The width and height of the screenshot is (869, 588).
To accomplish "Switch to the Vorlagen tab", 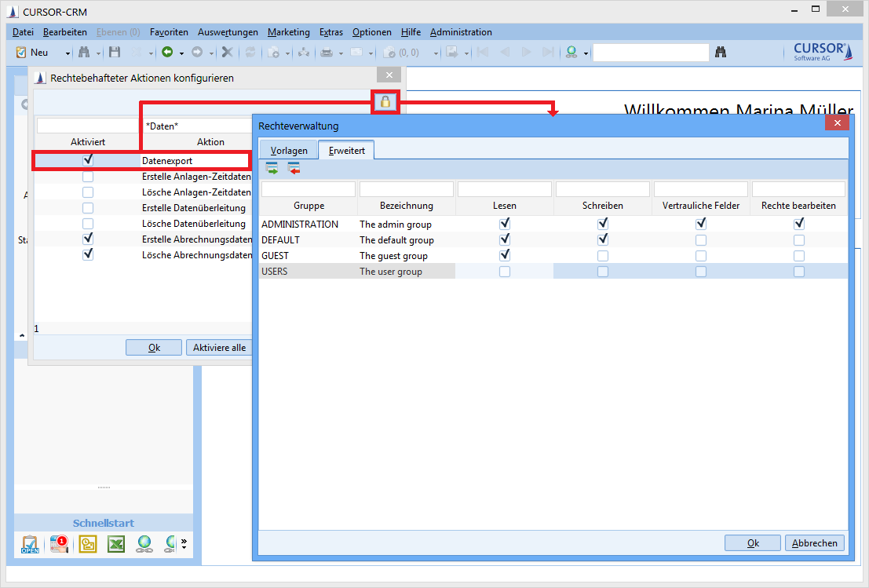I will coord(289,150).
